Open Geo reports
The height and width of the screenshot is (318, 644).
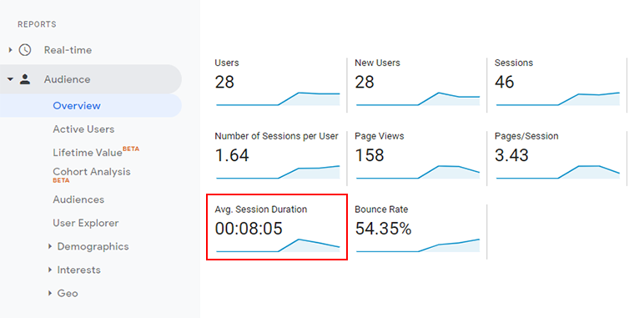[x=68, y=293]
